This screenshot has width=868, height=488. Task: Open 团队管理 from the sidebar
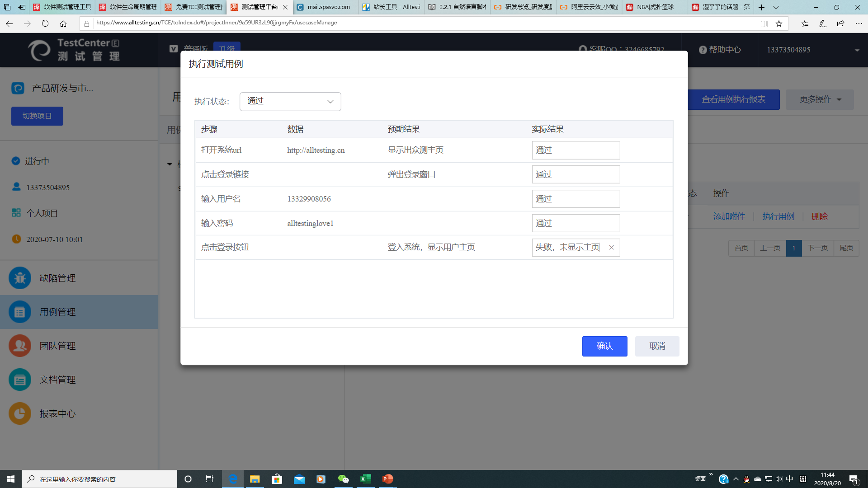(x=57, y=346)
